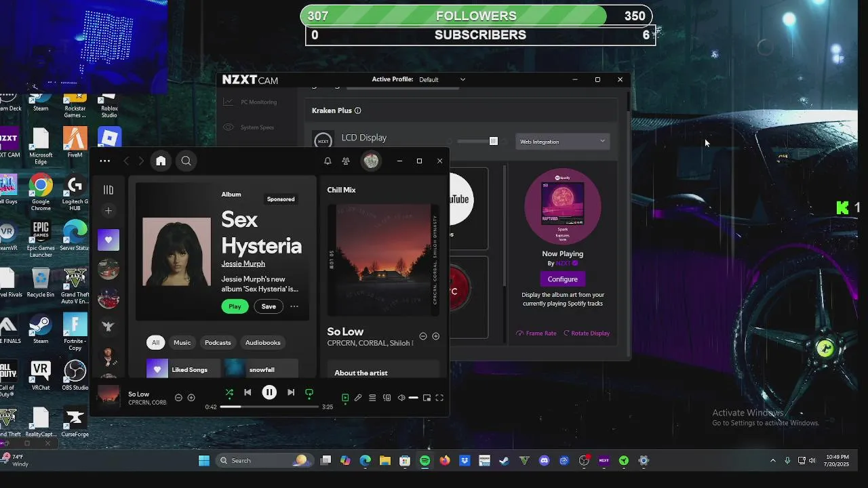This screenshot has height=488, width=868.
Task: Show Kraken Plus info icon
Action: 358,110
